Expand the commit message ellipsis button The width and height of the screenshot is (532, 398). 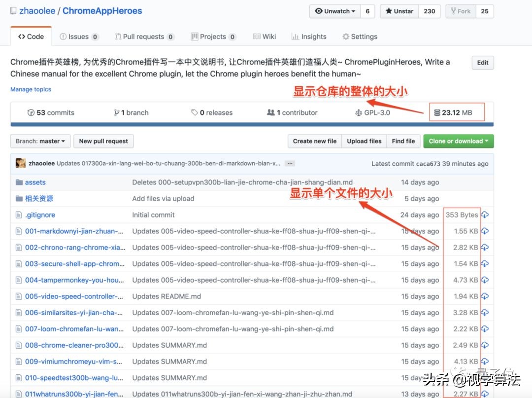click(290, 163)
